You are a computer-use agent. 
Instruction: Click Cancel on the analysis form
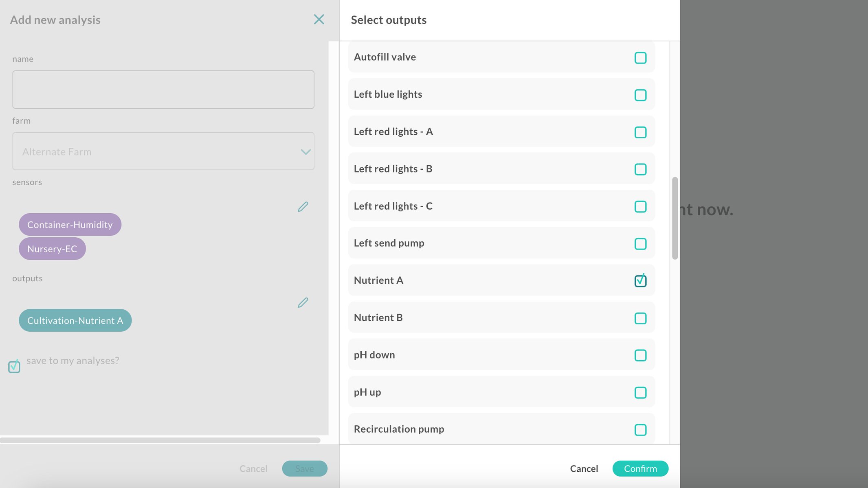(x=253, y=468)
